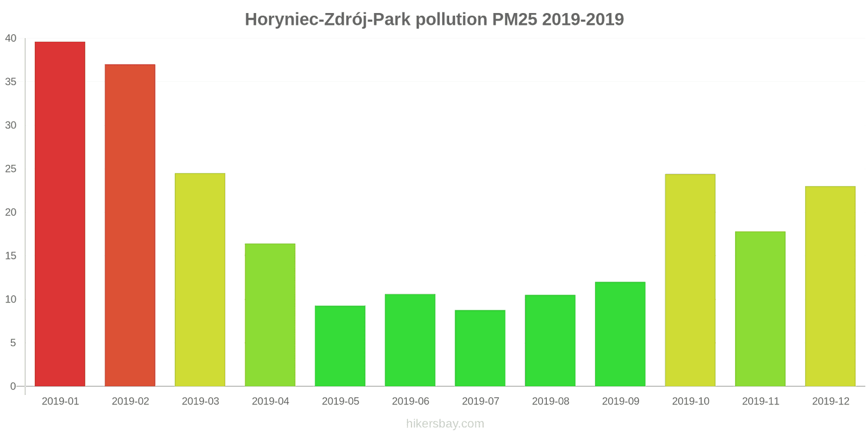Select the 2019-04 light green bar
Screen dimensions: 868x434
[270, 315]
